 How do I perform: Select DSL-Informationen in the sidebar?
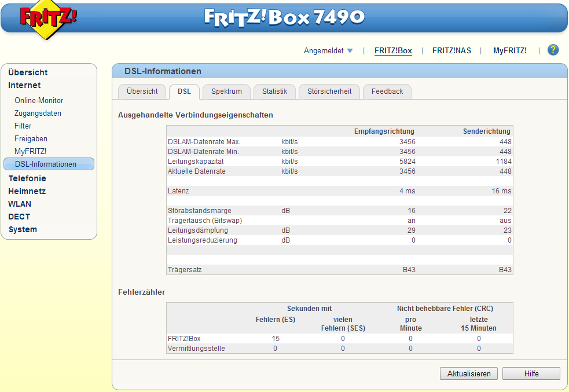(x=49, y=164)
